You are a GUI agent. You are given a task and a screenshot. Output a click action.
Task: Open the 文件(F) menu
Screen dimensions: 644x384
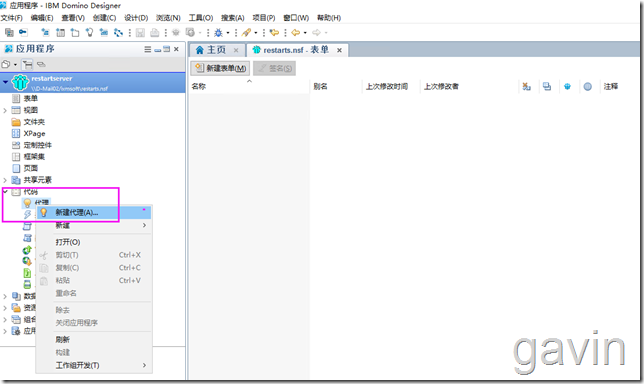click(12, 18)
